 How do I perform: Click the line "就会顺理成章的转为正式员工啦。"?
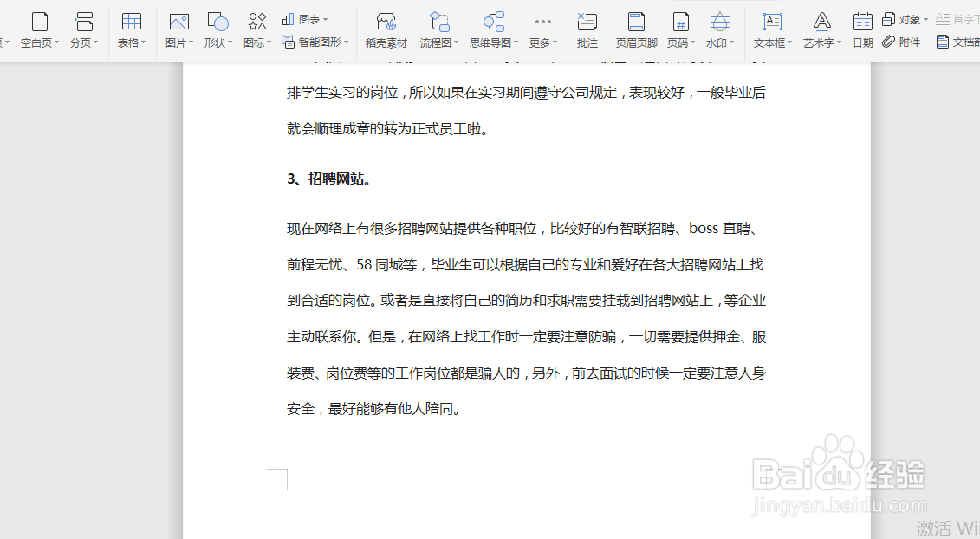[387, 129]
